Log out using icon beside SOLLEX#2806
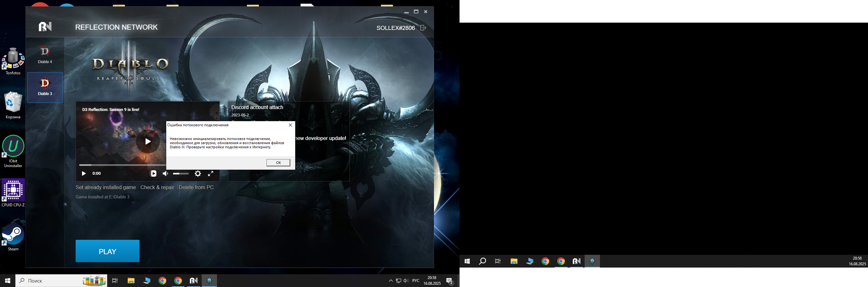Screen dimensions: 868x287 [423, 28]
